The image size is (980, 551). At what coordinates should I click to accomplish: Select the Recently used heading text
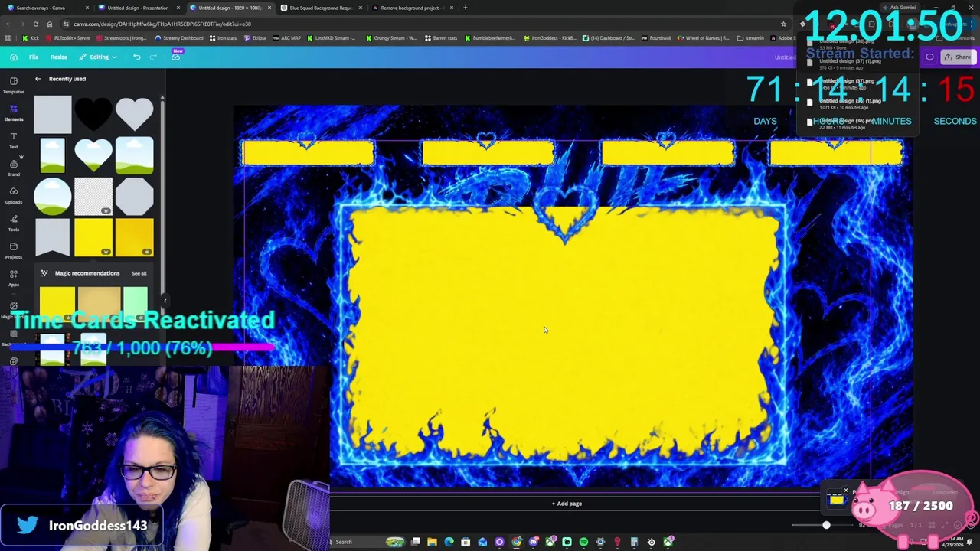pyautogui.click(x=67, y=79)
